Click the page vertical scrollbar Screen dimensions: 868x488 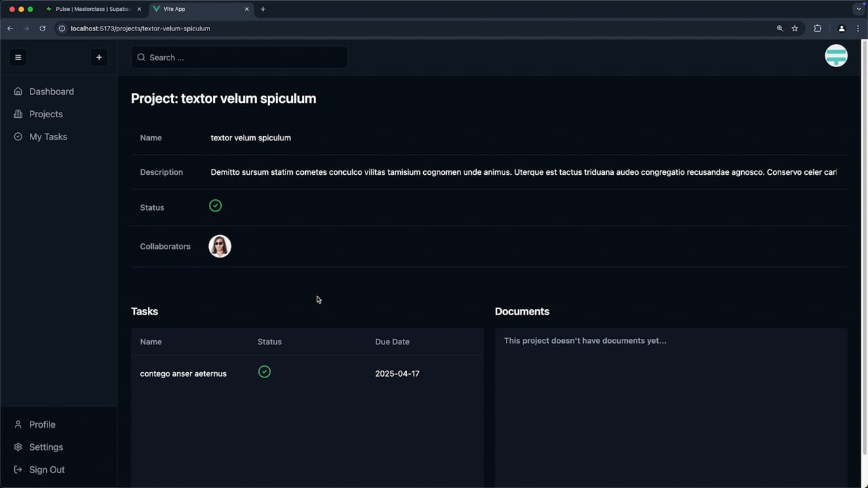tap(865, 247)
